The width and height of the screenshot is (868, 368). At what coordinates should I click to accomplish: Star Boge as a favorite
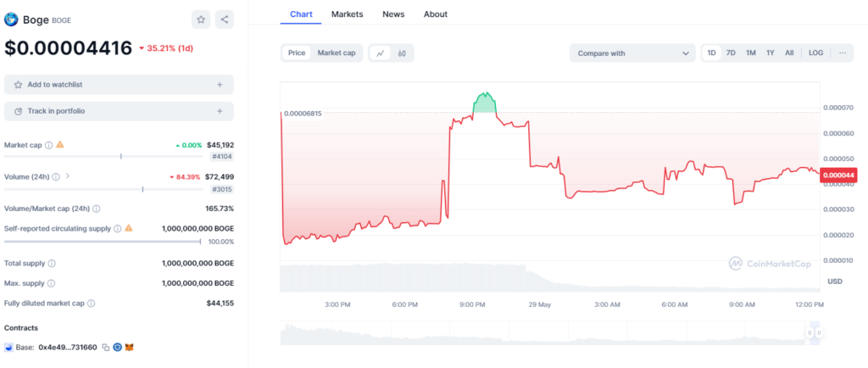201,20
